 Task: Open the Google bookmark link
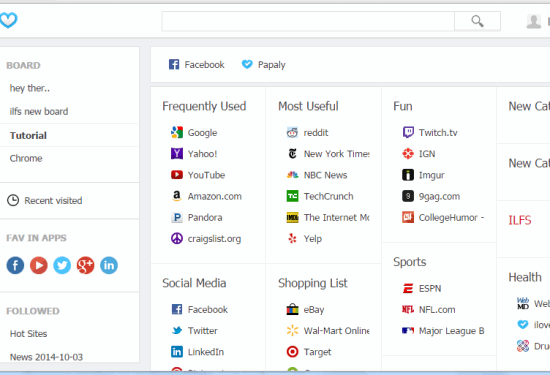click(x=202, y=133)
